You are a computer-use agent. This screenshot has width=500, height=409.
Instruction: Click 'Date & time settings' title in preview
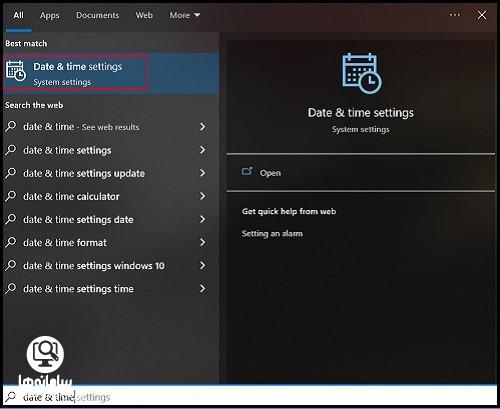click(361, 113)
